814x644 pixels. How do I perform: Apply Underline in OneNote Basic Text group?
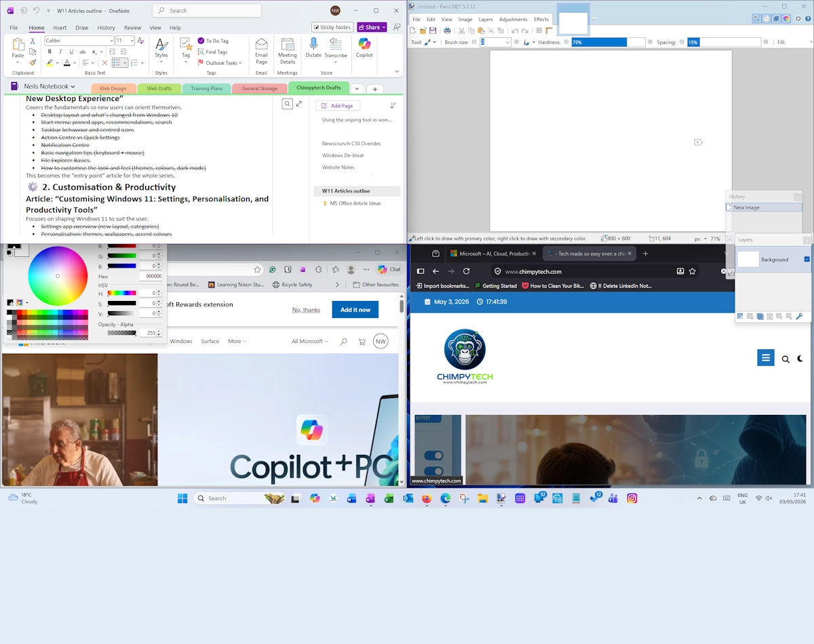click(71, 52)
